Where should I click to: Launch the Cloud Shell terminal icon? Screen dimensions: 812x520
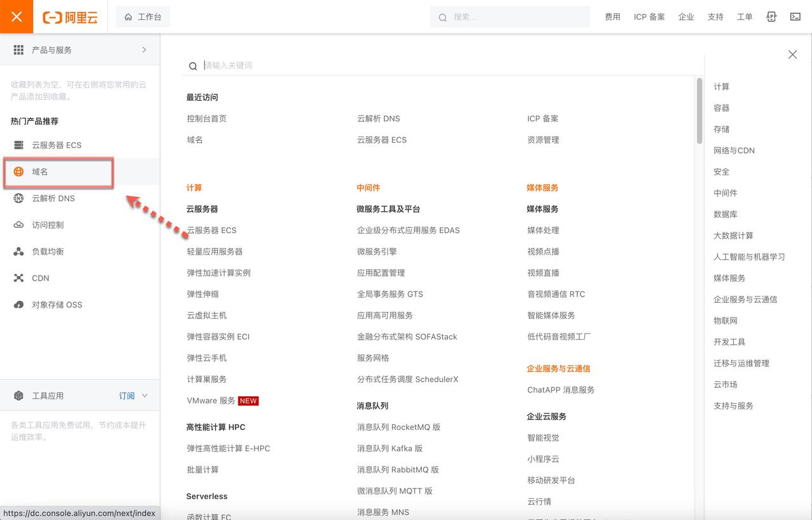(795, 17)
